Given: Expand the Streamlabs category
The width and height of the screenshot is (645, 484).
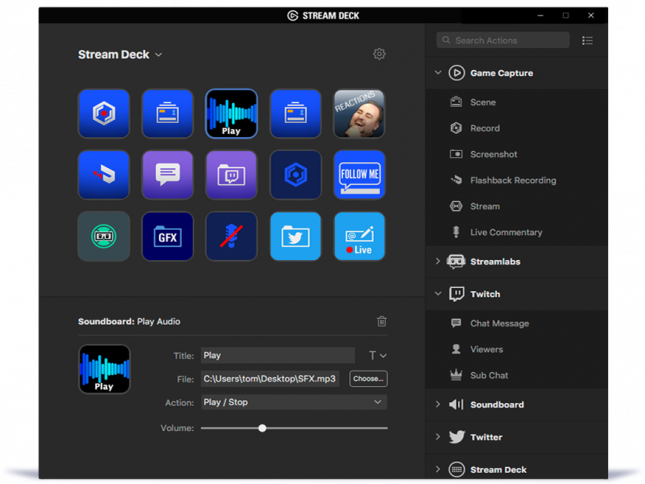Looking at the screenshot, I should coord(438,262).
